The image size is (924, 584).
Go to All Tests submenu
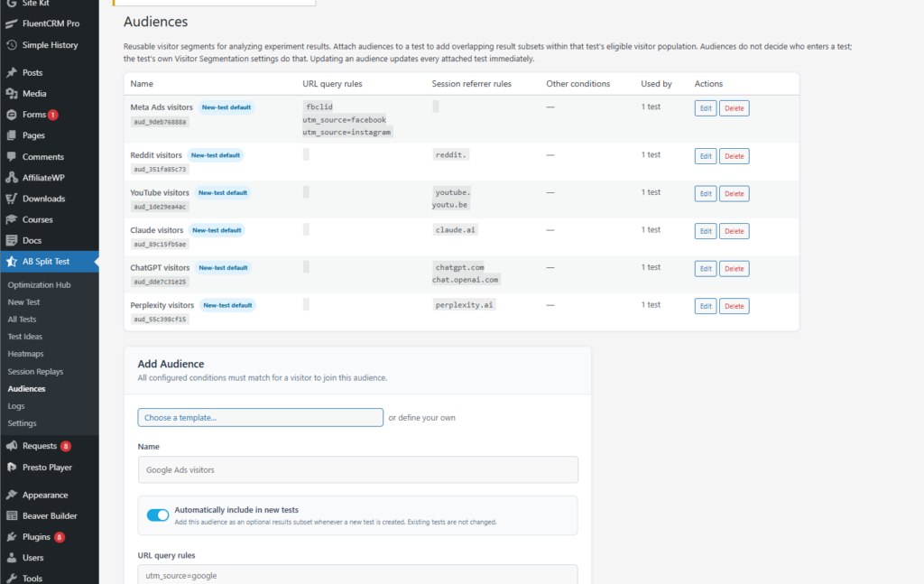point(22,320)
